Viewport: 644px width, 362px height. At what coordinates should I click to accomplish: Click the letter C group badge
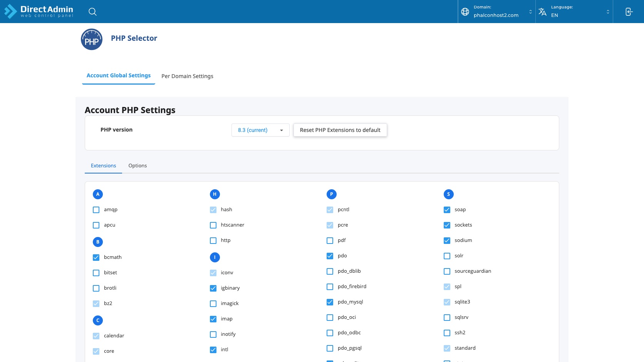98,320
